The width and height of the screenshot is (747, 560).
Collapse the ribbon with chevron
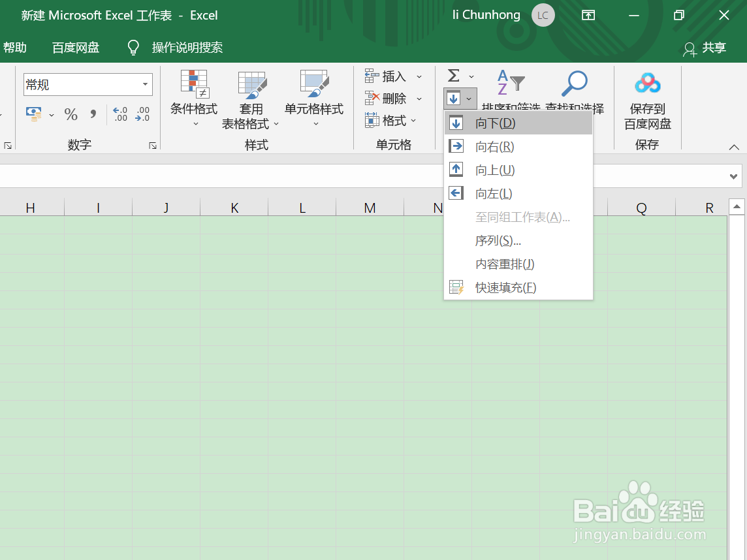734,147
